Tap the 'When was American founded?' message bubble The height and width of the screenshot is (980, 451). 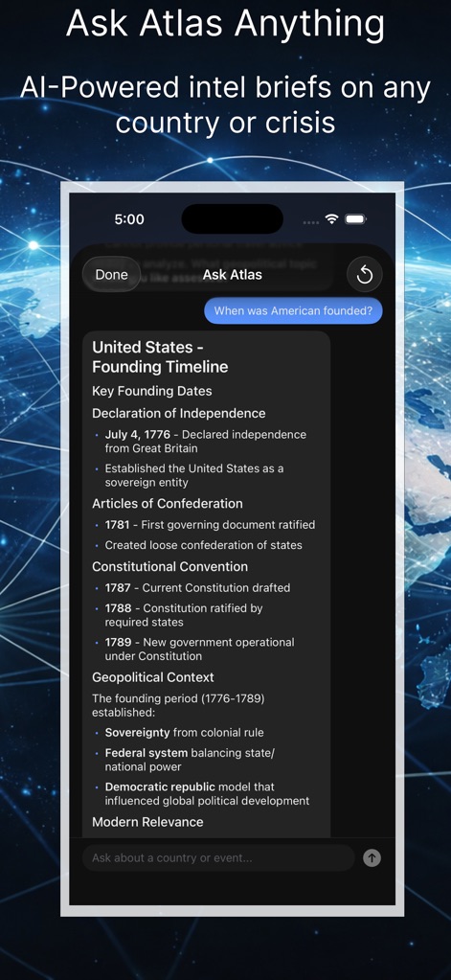pyautogui.click(x=293, y=310)
